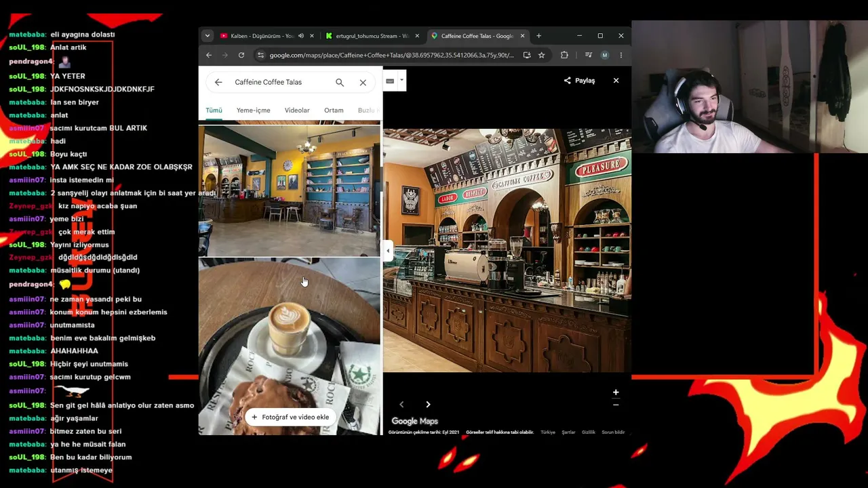Image resolution: width=868 pixels, height=488 pixels.
Task: Click Fotoğraf ve video ekle button
Action: pyautogui.click(x=290, y=417)
